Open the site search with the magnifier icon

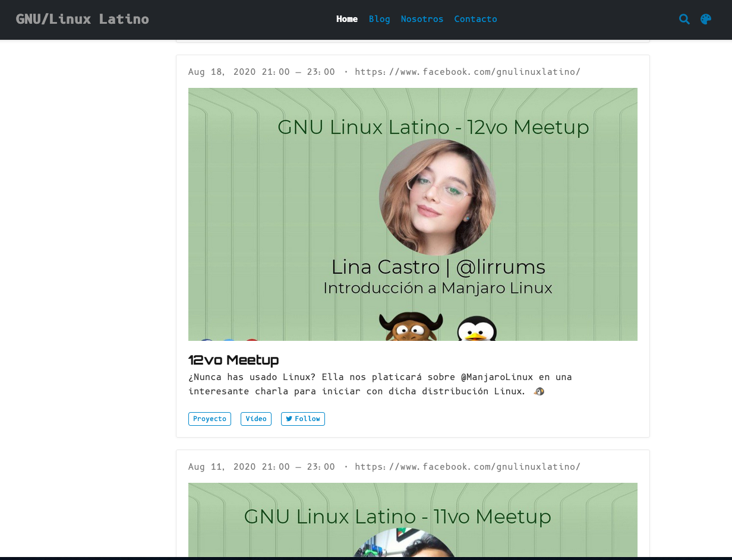pos(684,19)
